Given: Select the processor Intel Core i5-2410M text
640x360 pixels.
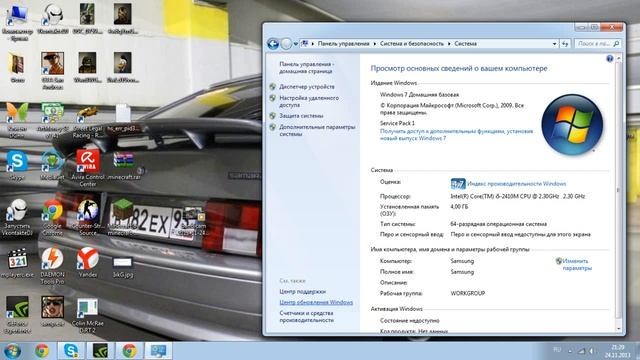Looking at the screenshot, I should [x=518, y=196].
